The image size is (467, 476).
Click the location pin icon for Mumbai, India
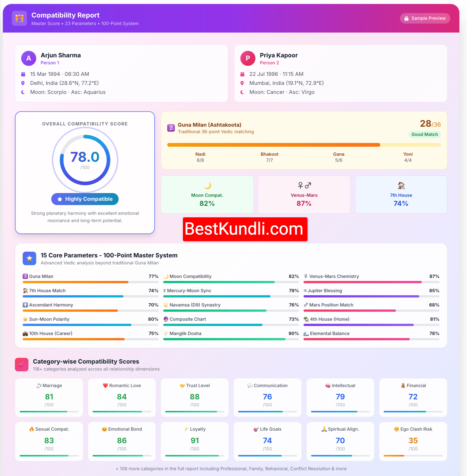(x=242, y=83)
